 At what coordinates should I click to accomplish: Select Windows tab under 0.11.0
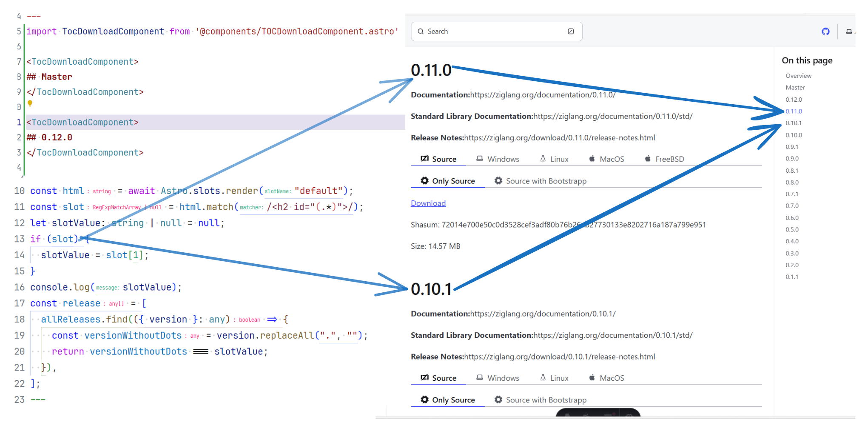[x=498, y=159]
